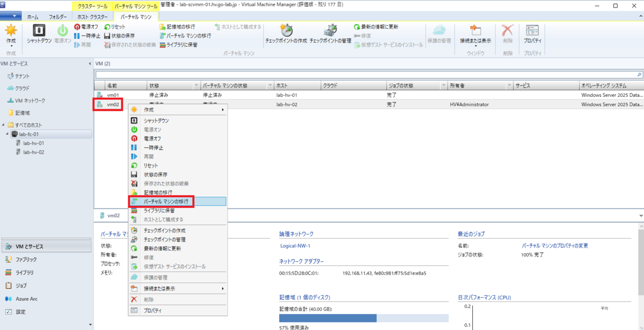Image resolution: width=644 pixels, height=330 pixels.
Task: Collapse the lab-fc-01 cluster node
Action: click(x=8, y=134)
